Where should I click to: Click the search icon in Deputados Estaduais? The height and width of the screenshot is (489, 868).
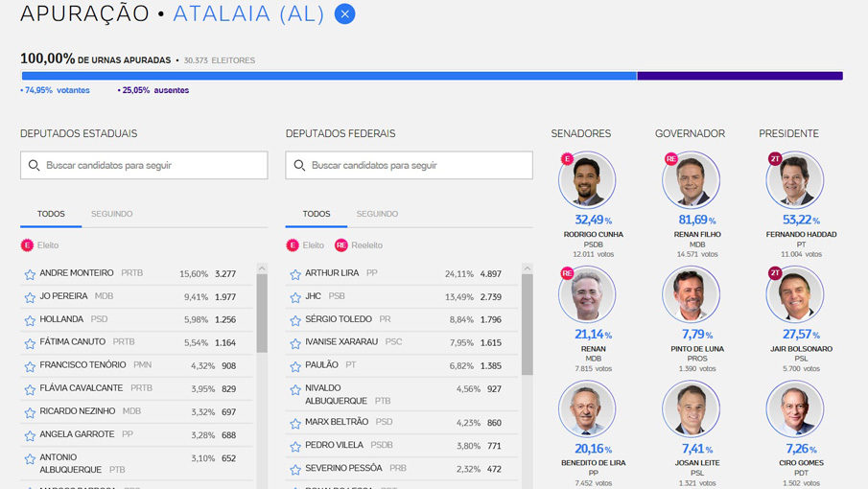(x=35, y=166)
